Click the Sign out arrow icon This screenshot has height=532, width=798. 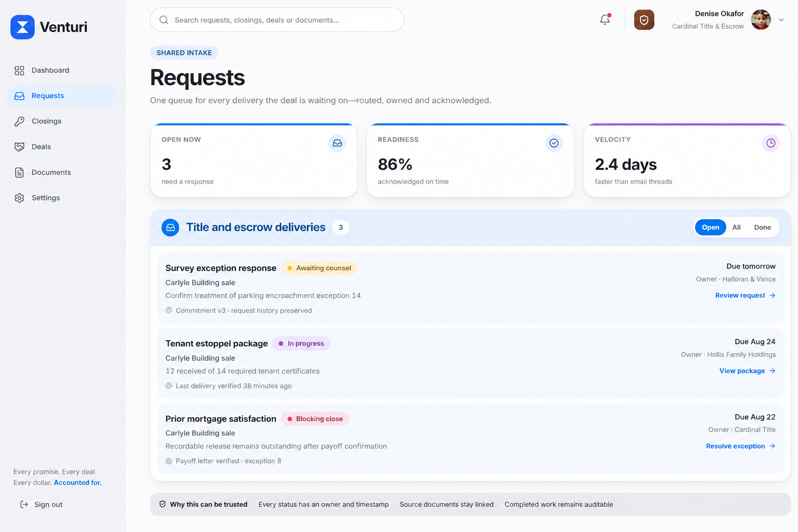pos(24,504)
